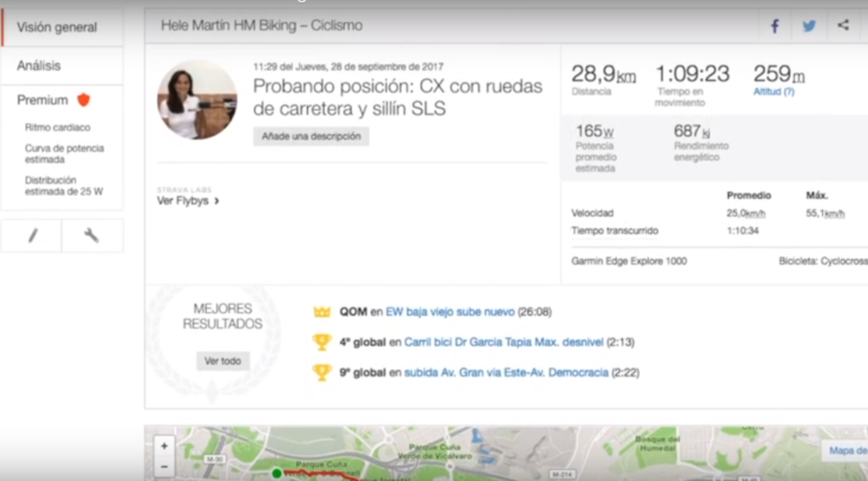Click the QOM crown icon

click(321, 312)
